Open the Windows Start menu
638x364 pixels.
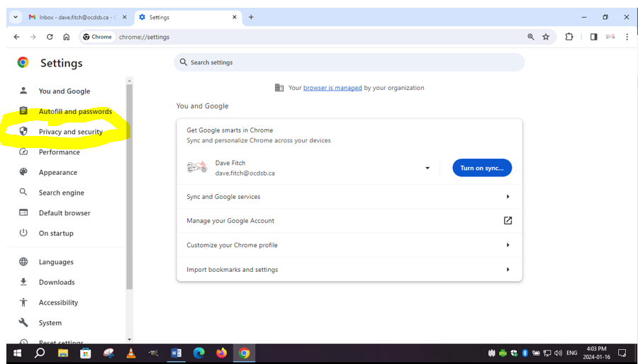17,353
